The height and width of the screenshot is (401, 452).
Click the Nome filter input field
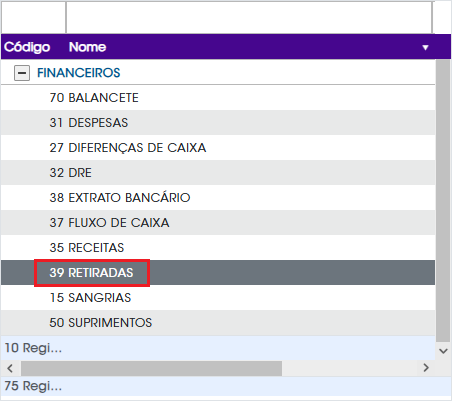pos(249,17)
